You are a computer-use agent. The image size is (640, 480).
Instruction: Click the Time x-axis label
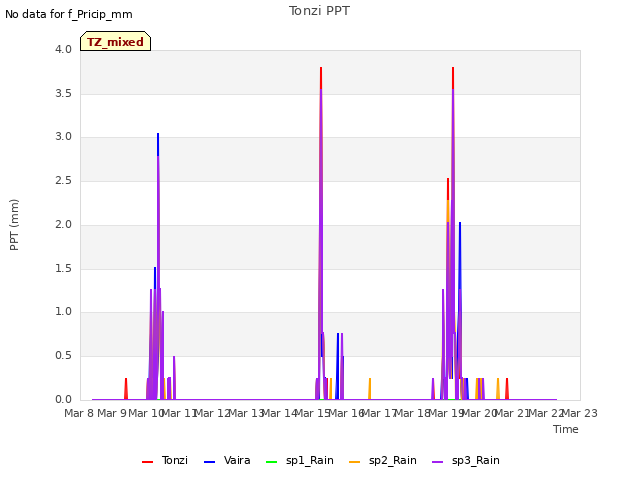[x=566, y=429]
